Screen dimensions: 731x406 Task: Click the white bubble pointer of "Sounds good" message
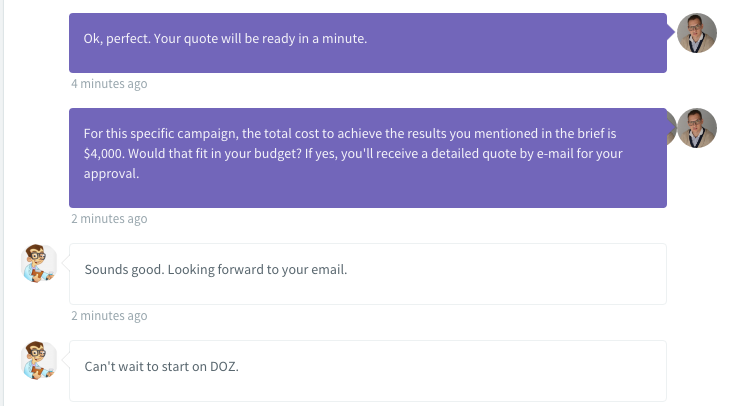(65, 263)
